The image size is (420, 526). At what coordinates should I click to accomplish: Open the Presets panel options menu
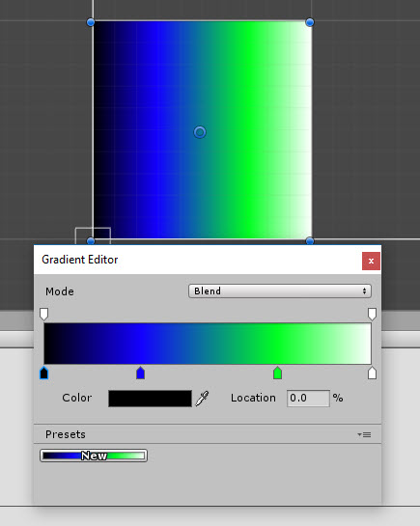point(364,434)
